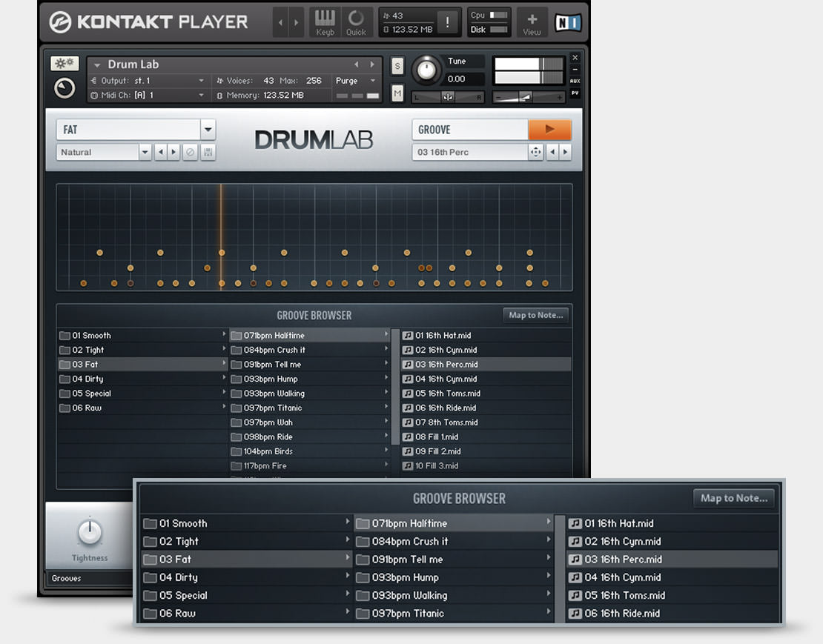This screenshot has height=644, width=823.
Task: Click the exclamation panic button
Action: (447, 22)
